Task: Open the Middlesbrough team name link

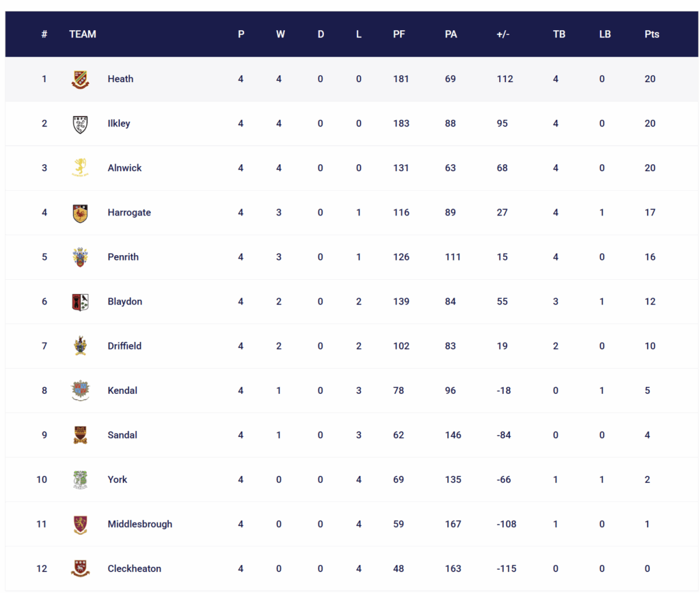Action: (139, 524)
